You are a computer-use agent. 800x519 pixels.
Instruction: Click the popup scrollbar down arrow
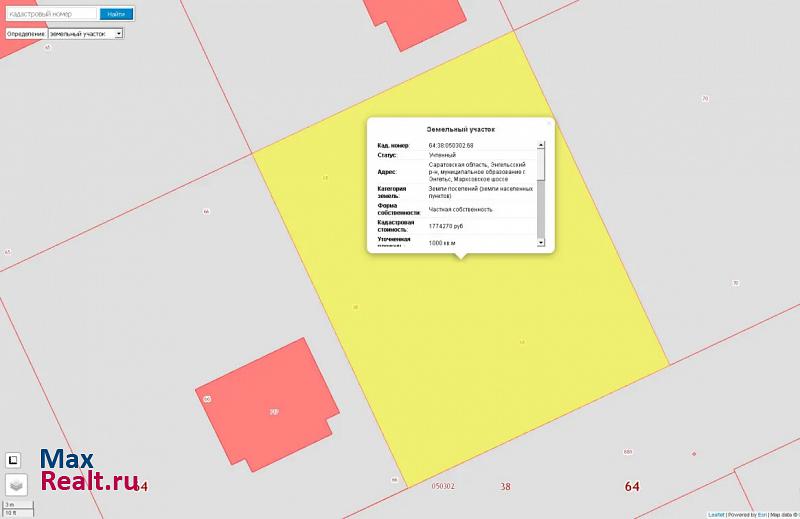[541, 242]
